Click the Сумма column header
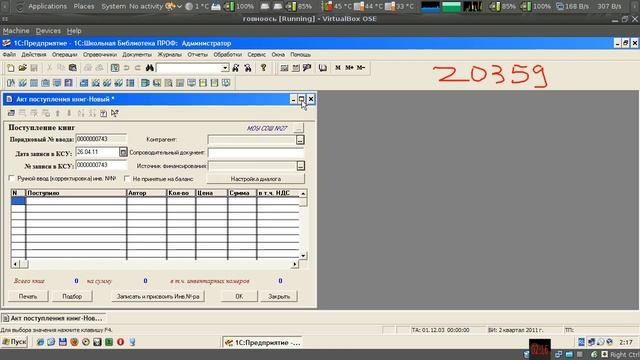Screen dimensions: 640x360 click(x=242, y=193)
